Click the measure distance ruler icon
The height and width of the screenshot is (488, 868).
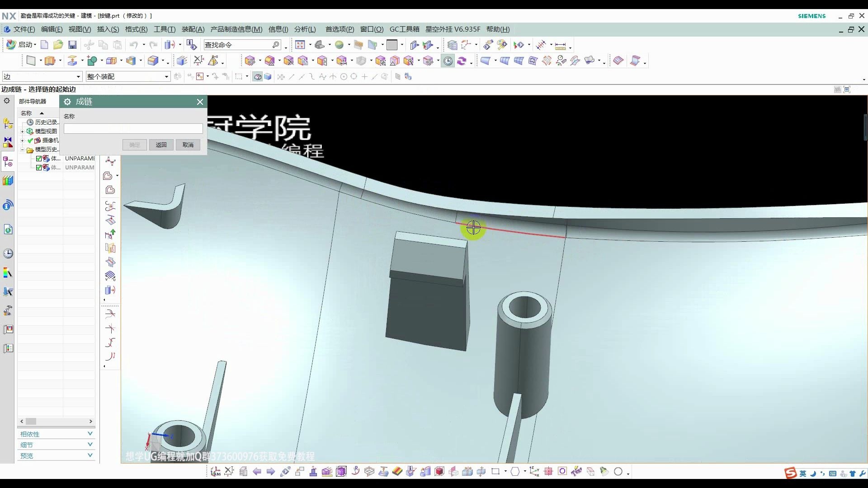(x=560, y=46)
